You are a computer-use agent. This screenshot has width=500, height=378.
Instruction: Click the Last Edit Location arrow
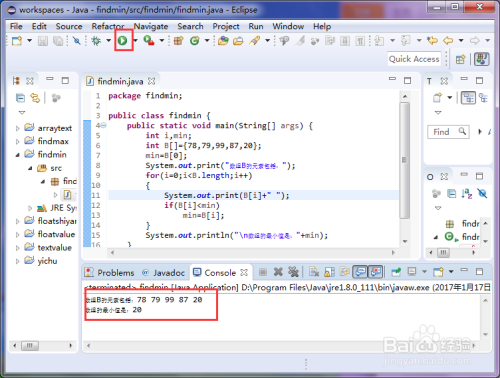pyautogui.click(x=432, y=41)
